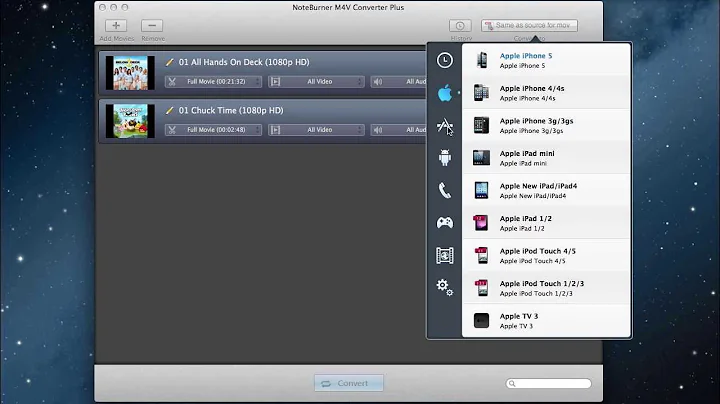Choose the Apple iPad mini profile
The height and width of the screenshot is (404, 720).
tap(546, 158)
